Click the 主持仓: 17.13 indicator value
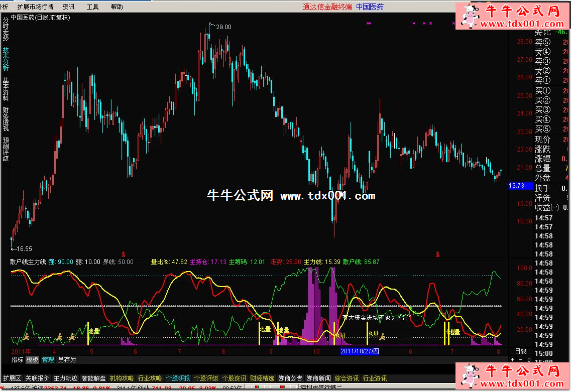This screenshot has width=572, height=392. 208,262
